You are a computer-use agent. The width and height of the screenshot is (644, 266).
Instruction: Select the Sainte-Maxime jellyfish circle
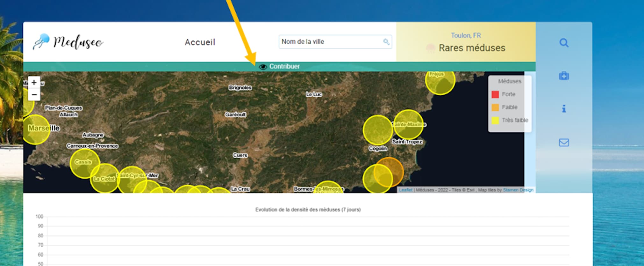point(408,124)
